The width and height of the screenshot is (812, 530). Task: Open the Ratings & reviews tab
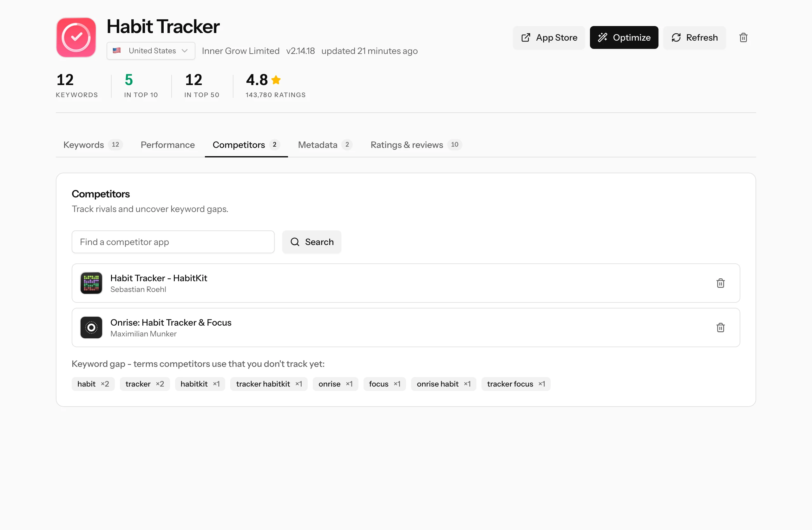tap(416, 145)
